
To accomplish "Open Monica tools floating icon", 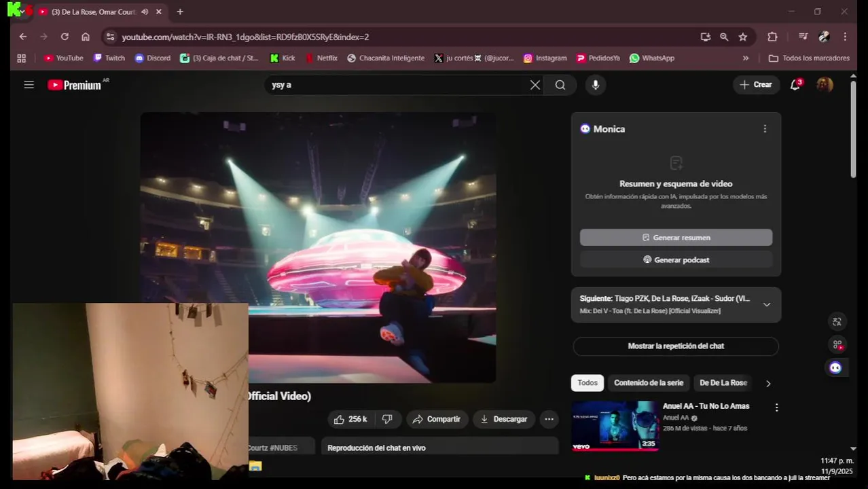I will tap(837, 344).
